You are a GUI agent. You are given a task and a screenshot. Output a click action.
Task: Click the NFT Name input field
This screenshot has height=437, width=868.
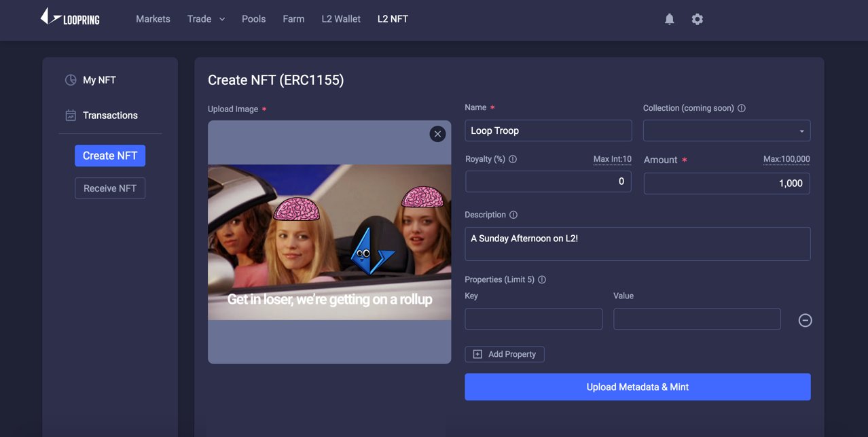point(548,130)
